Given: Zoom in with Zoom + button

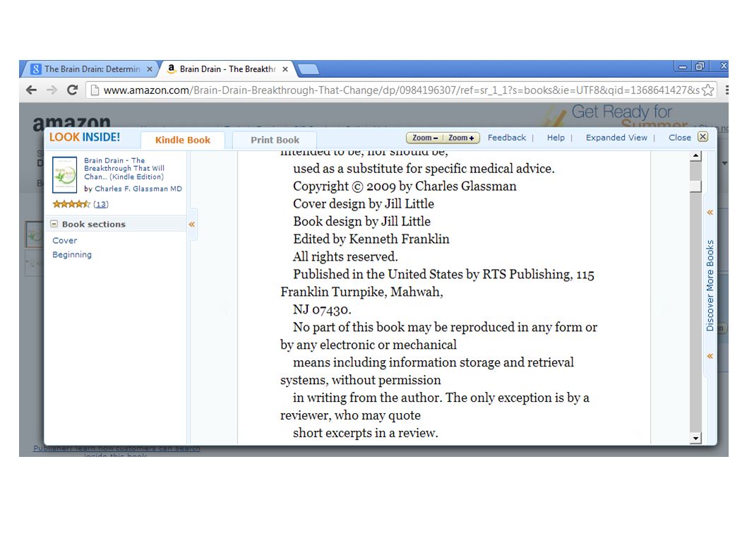Looking at the screenshot, I should coord(461,138).
